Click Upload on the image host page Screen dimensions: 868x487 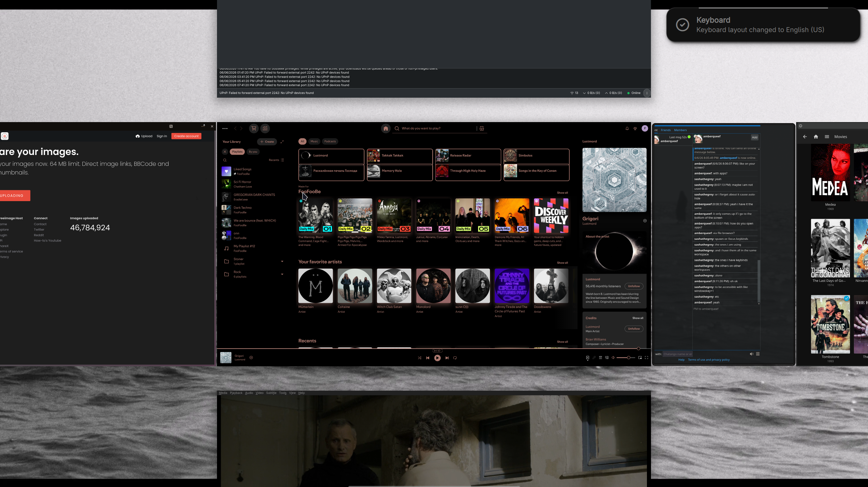pos(144,136)
